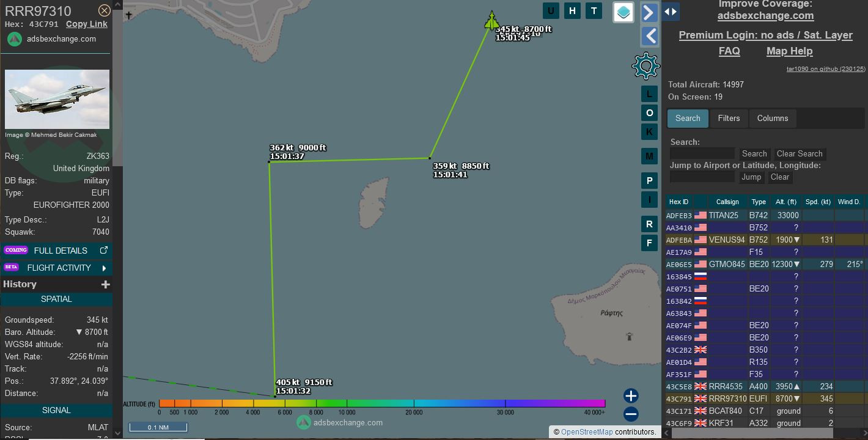This screenshot has width=868, height=440.
Task: Toggle the sidebar width double-arrow button
Action: [x=671, y=12]
